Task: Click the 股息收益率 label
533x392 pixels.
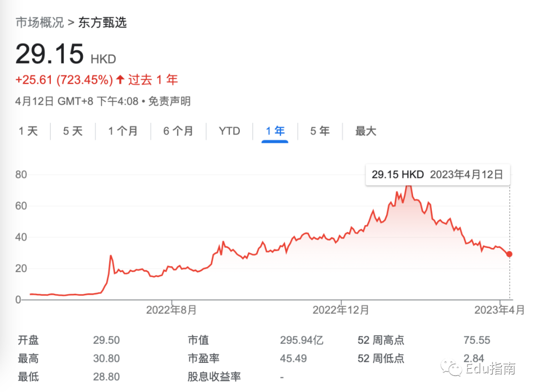Action: tap(214, 377)
